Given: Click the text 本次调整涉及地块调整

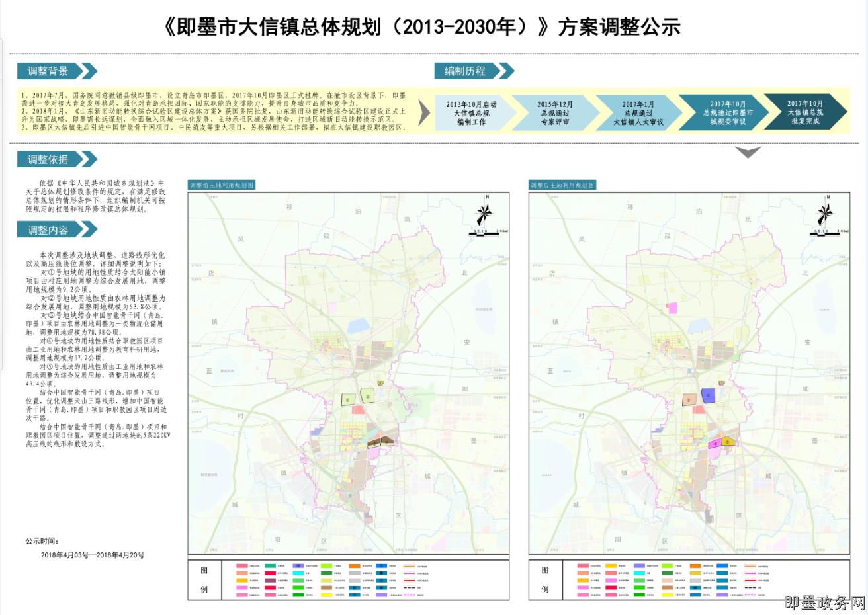Looking at the screenshot, I should [x=96, y=259].
